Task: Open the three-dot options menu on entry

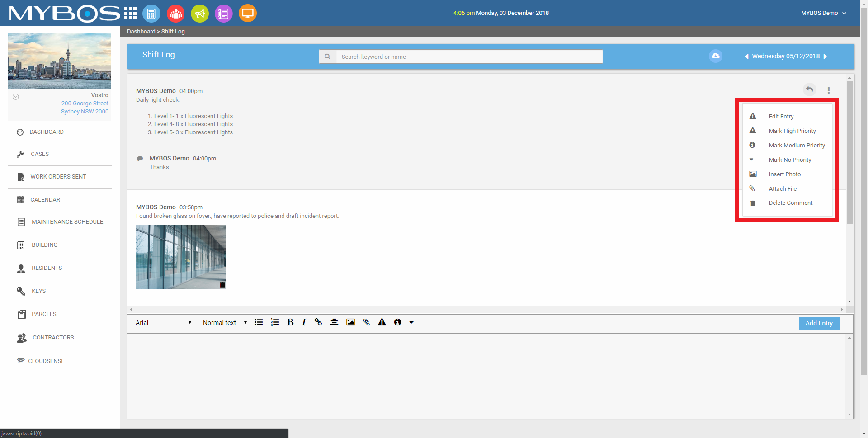Action: 829,90
